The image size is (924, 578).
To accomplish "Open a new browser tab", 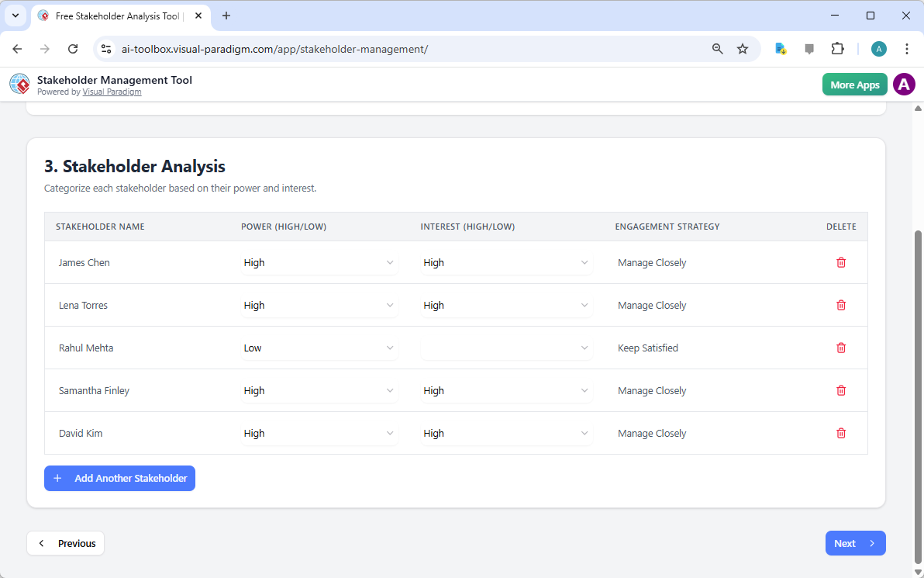I will [x=226, y=16].
